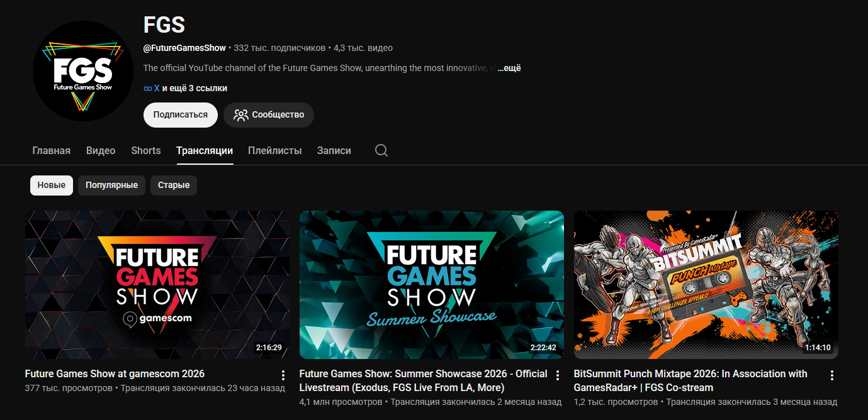
Task: Switch to the Shorts tab
Action: point(146,151)
